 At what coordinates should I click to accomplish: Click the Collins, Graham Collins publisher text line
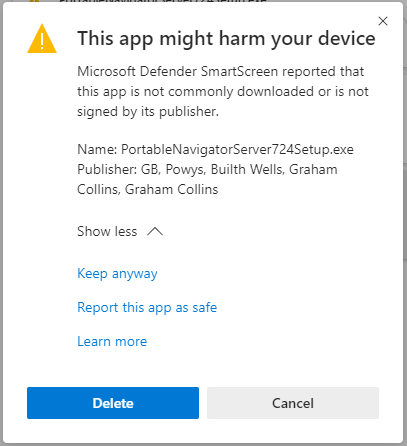pyautogui.click(x=147, y=189)
